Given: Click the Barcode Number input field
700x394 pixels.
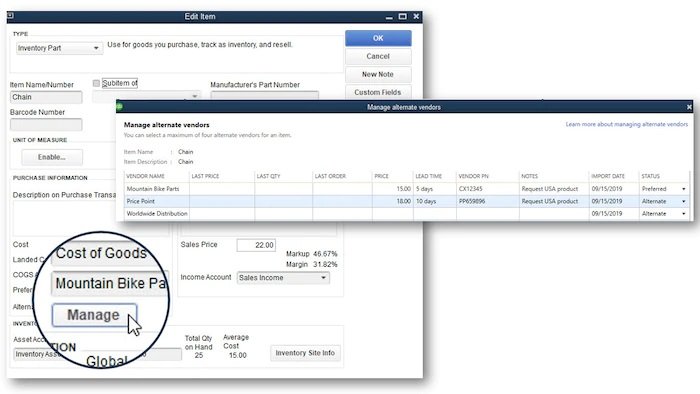Looking at the screenshot, I should click(46, 124).
